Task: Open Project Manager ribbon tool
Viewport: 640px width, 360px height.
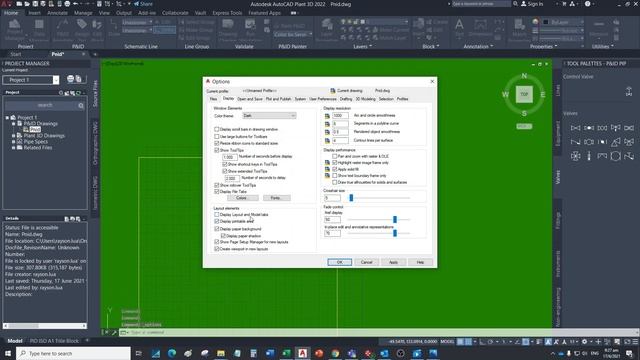Action: [14, 29]
